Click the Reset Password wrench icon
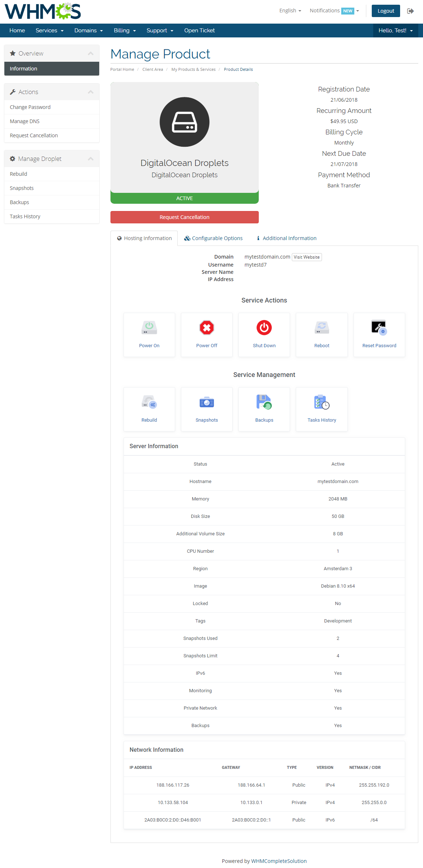The height and width of the screenshot is (868, 423). tap(379, 328)
